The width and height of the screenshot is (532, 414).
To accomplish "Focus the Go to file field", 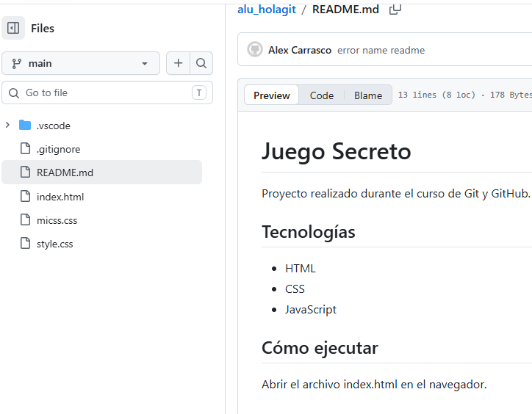I will (107, 92).
